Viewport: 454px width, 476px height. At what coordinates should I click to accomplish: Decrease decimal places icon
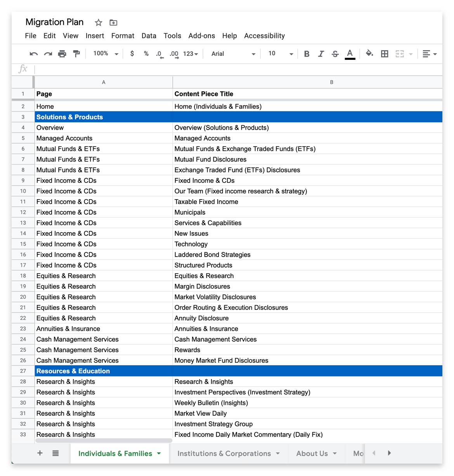coord(160,54)
